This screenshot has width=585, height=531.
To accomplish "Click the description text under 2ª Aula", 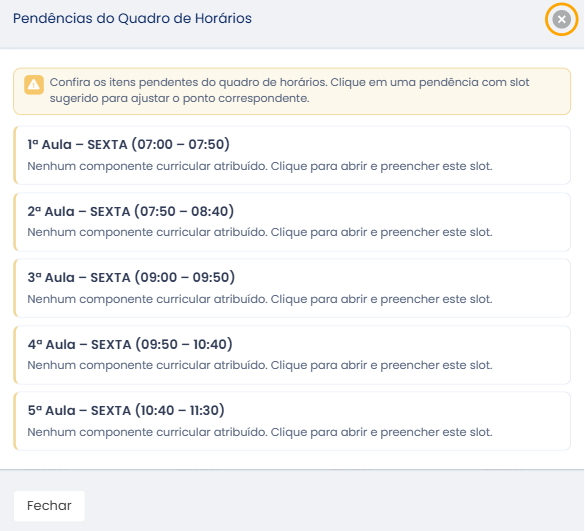I will tap(260, 232).
